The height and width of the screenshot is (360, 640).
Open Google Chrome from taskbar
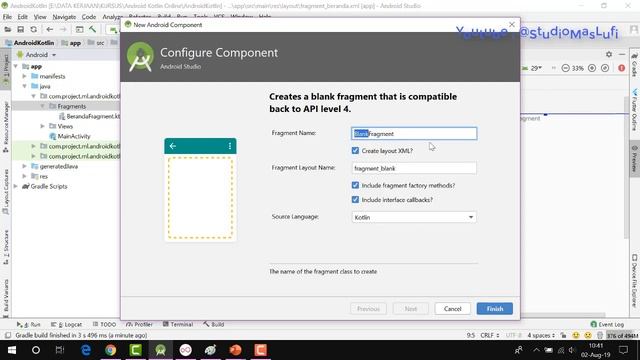click(111, 350)
